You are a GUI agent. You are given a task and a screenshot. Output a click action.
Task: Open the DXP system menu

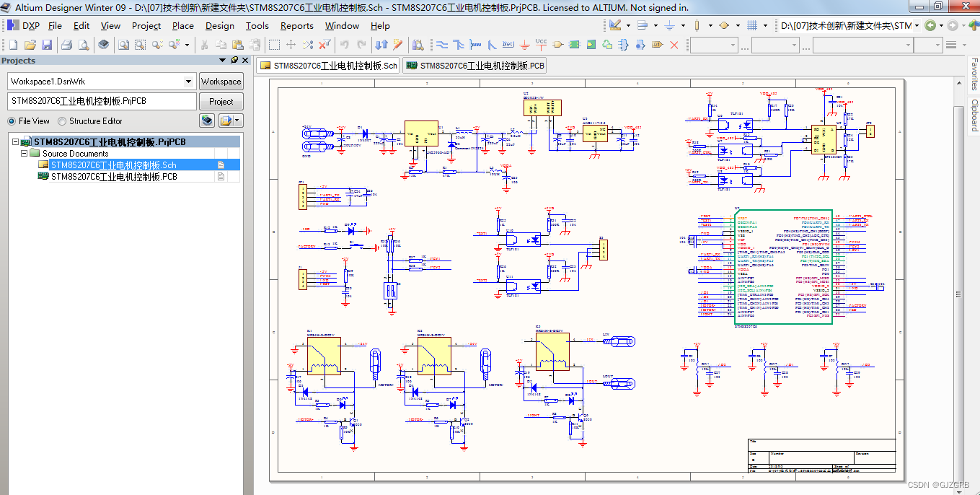(x=23, y=25)
